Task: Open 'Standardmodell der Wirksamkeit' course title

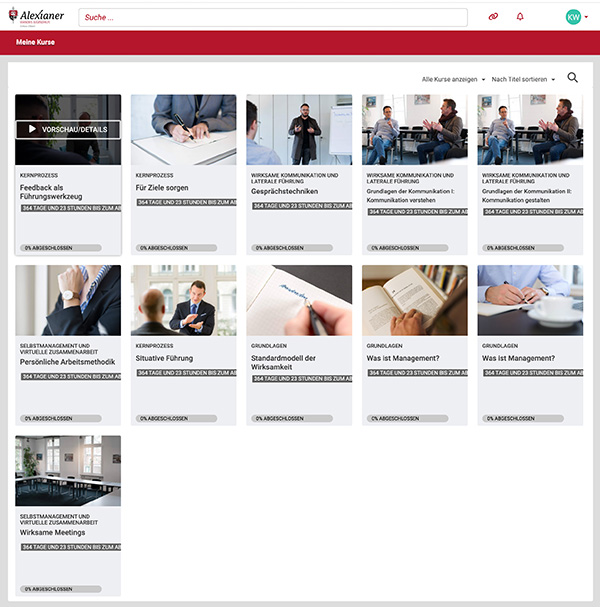Action: pos(283,363)
